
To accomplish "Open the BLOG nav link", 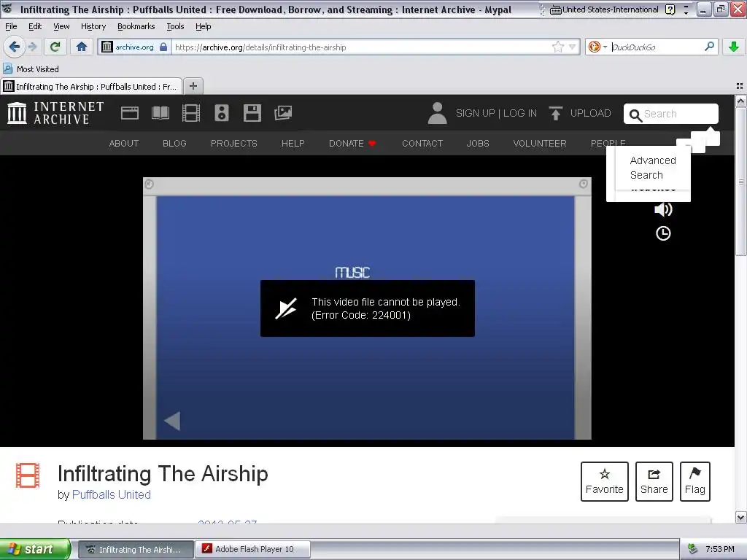I will pos(174,144).
